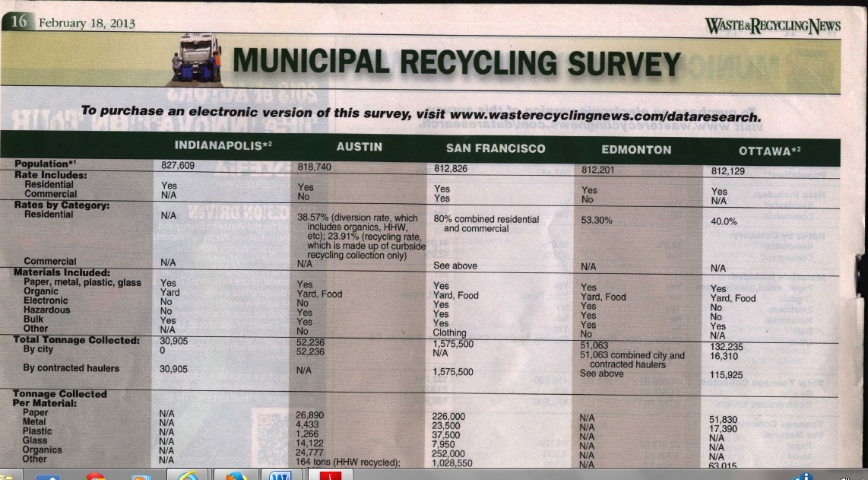Select the Materials Included row heading
This screenshot has width=868, height=480.
point(61,272)
